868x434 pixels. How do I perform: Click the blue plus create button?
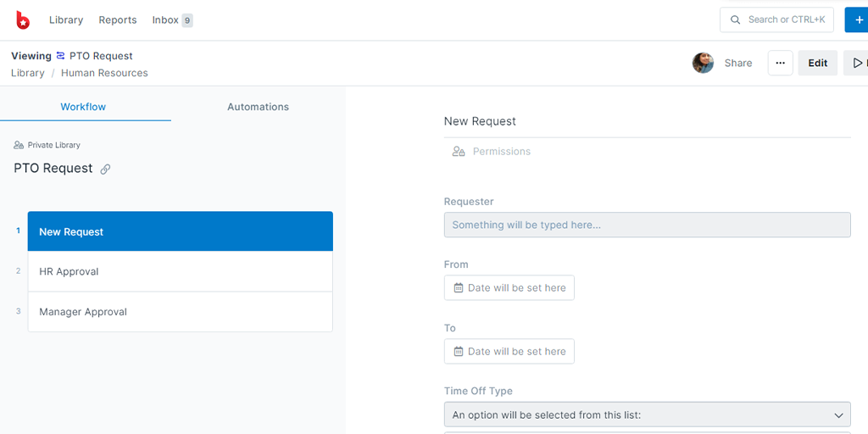click(856, 20)
